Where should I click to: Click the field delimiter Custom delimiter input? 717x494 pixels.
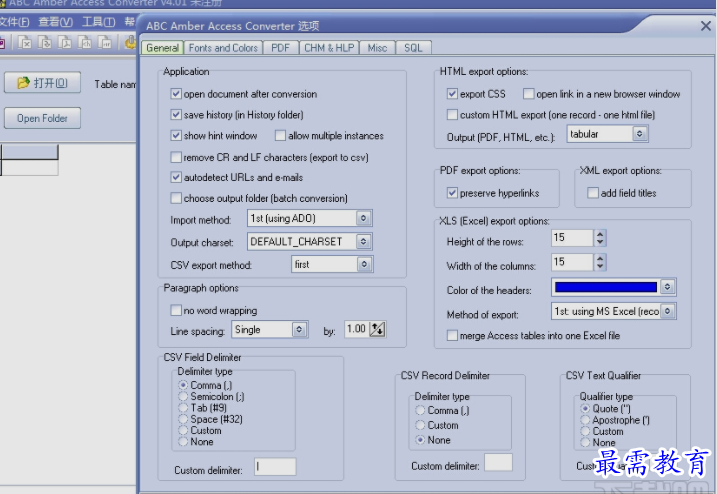pos(275,467)
